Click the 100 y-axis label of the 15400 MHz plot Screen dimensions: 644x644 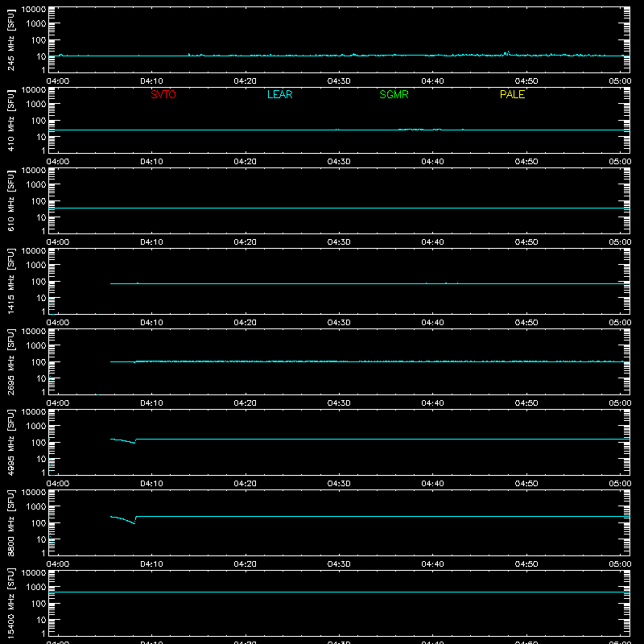coord(39,603)
